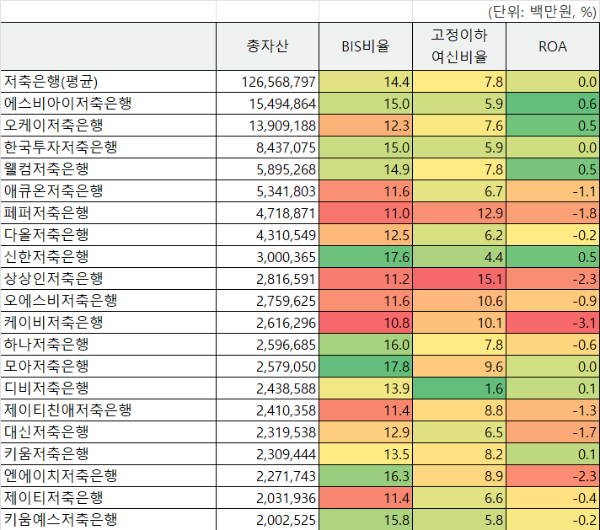Select the red NPL ratio cell 15.1
Image resolution: width=600 pixels, height=530 pixels.
[459, 278]
